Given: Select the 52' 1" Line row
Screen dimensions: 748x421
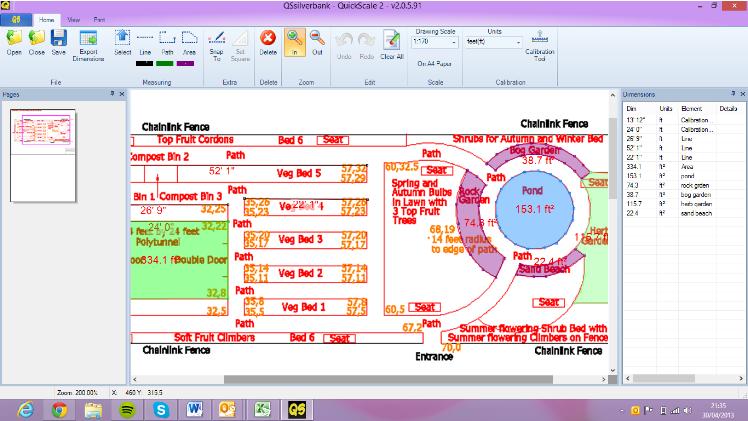Looking at the screenshot, I should coord(684,148).
